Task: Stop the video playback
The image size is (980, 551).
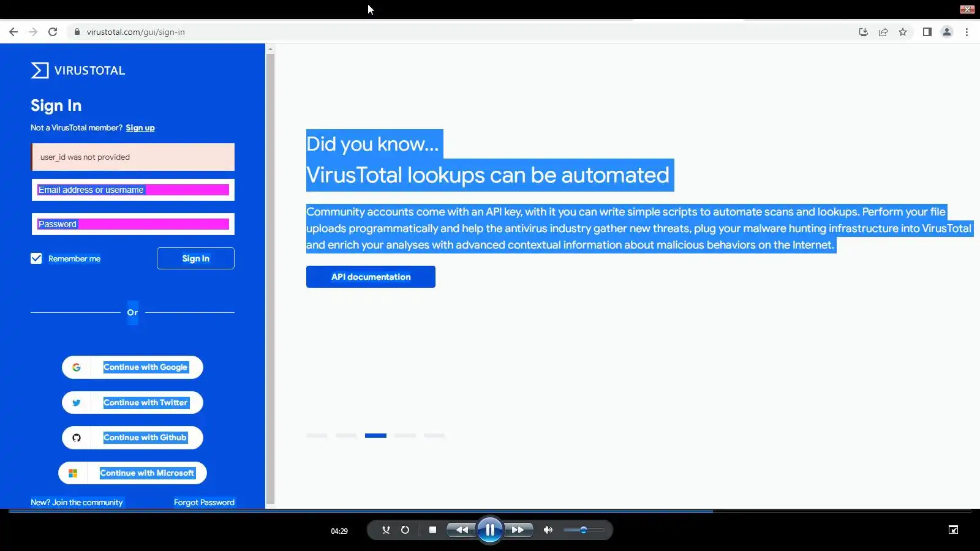Action: click(433, 530)
